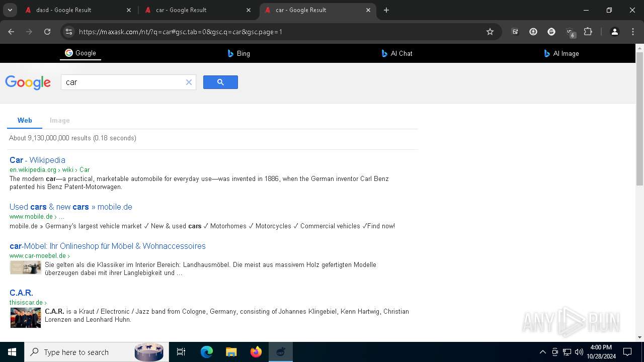Screen dimensions: 644x362
Task: Launch Microsoft Edge from the taskbar
Action: (x=207, y=352)
